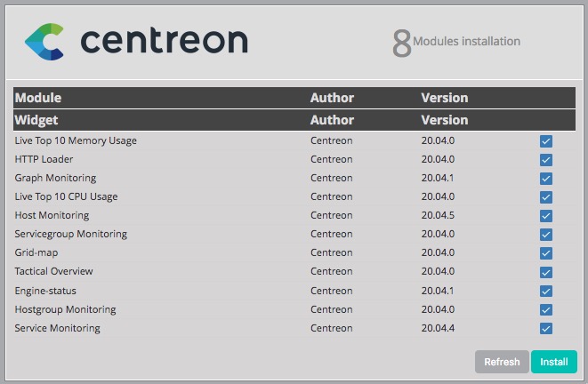Toggle the Tactical Overview checkbox
588x384 pixels.
[x=546, y=272]
